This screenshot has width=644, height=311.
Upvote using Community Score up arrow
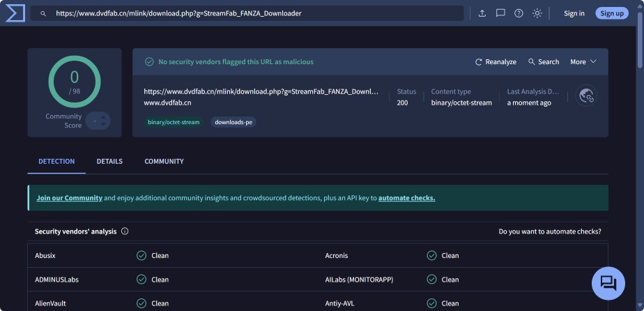(x=104, y=117)
